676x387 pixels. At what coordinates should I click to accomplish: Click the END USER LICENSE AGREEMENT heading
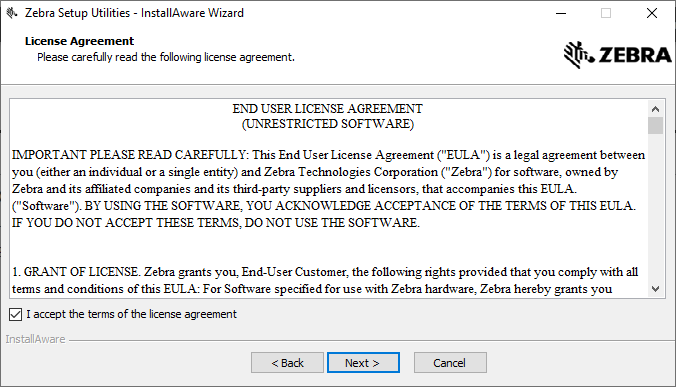pyautogui.click(x=328, y=109)
